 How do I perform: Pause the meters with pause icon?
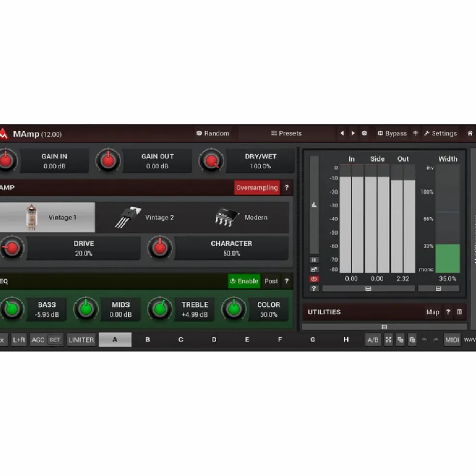(314, 260)
